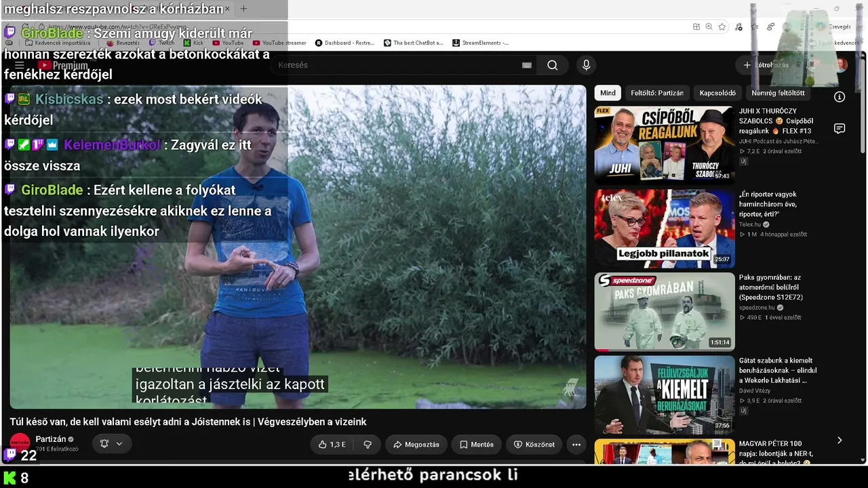Screen dimensions: 868x488
Task: Open the three-dot more actions menu under video
Action: (x=576, y=445)
